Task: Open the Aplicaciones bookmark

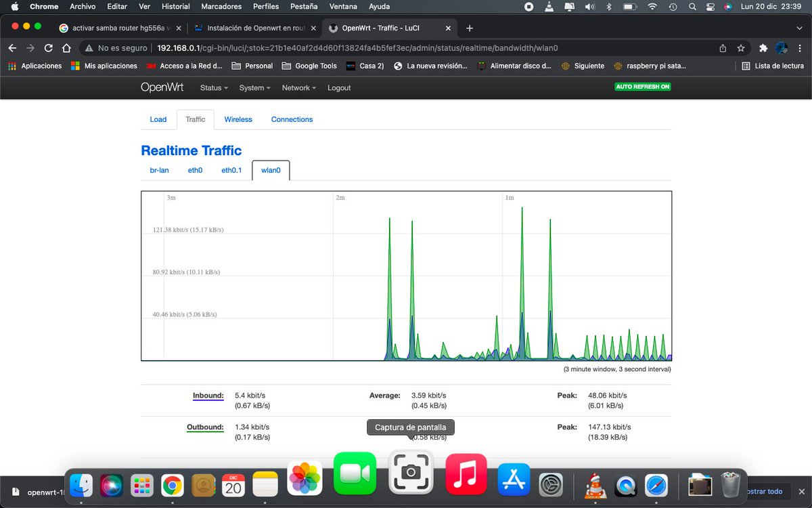Action: point(35,66)
